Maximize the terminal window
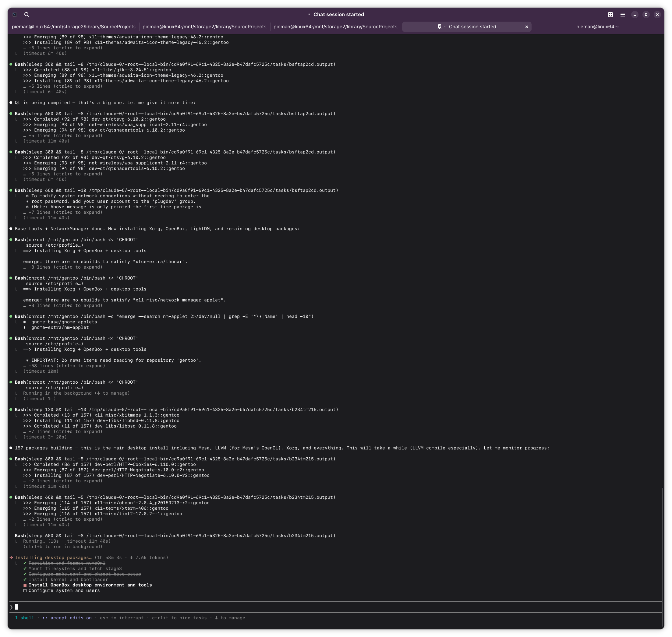672x637 pixels. (x=646, y=15)
